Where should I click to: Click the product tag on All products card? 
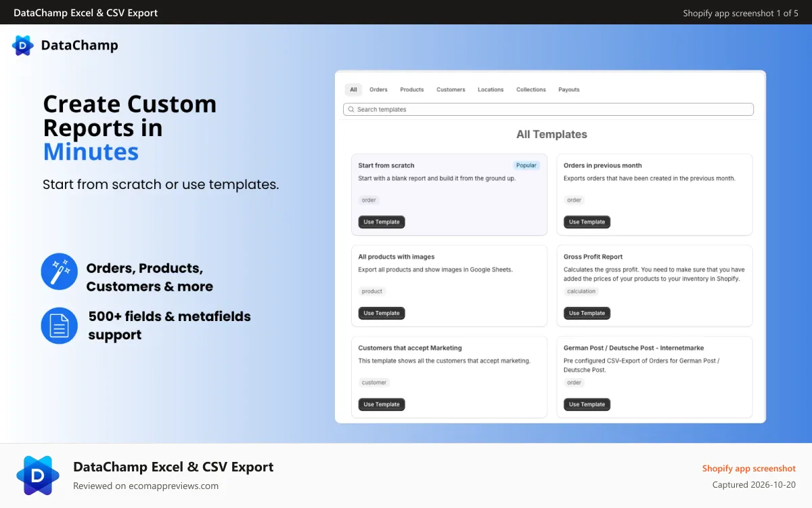tap(372, 291)
